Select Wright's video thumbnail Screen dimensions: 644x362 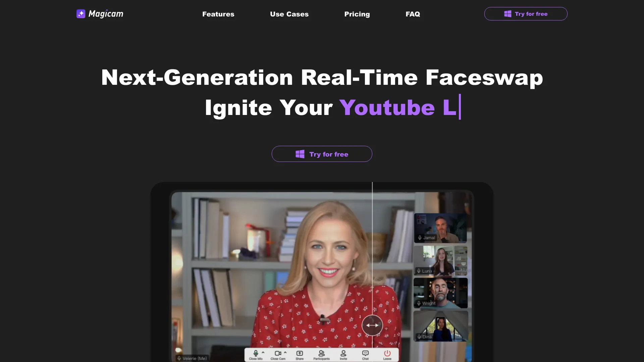(x=440, y=293)
